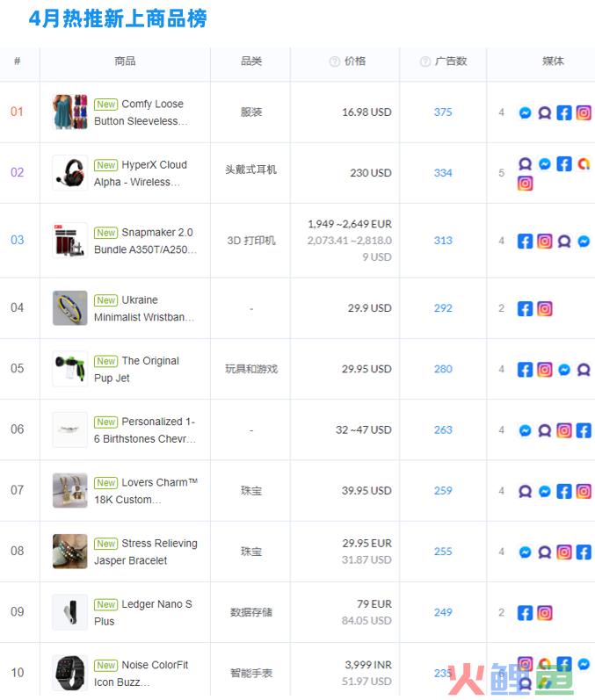
Task: Click ad count 255
Action: 443,552
